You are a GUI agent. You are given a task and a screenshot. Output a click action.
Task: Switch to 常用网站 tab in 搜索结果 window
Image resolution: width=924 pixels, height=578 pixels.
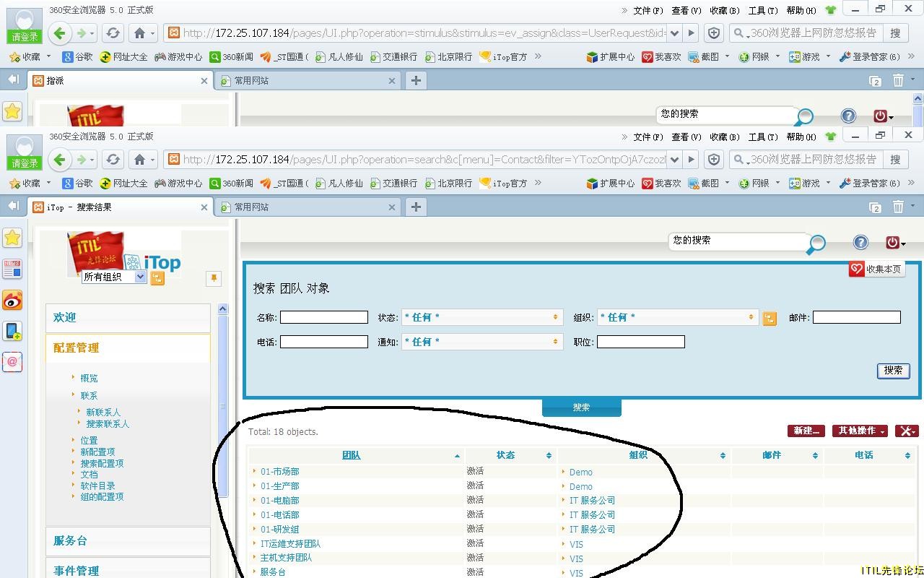pos(308,207)
